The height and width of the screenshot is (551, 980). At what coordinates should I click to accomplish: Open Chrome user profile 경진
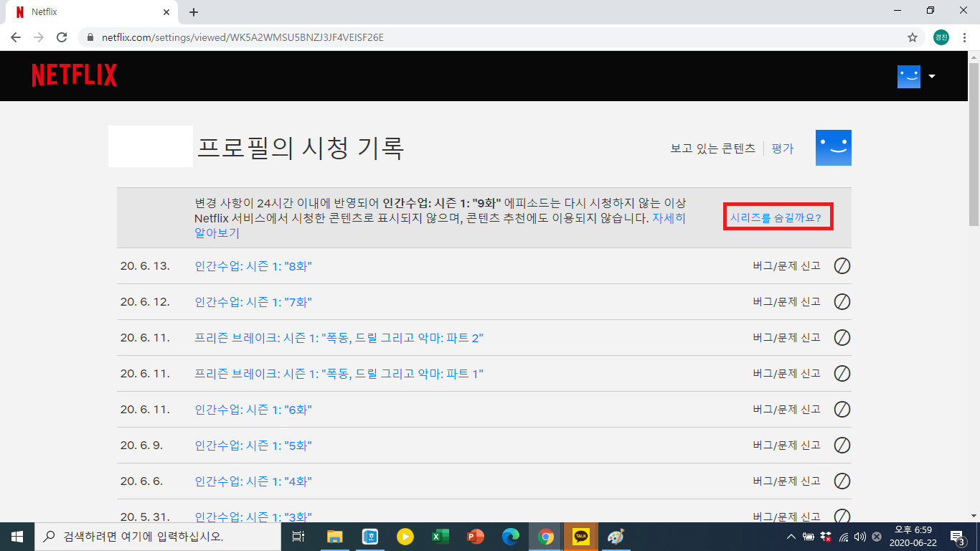(941, 37)
